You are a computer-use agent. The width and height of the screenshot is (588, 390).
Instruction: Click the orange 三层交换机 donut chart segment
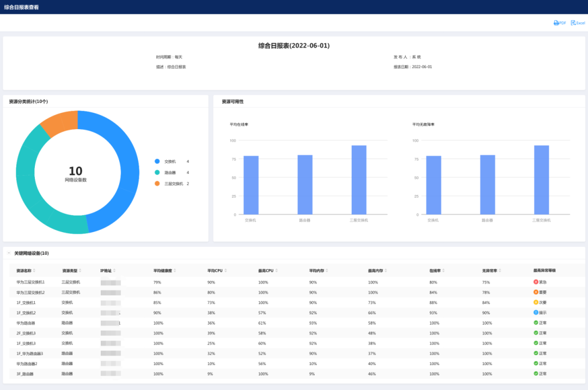60,122
